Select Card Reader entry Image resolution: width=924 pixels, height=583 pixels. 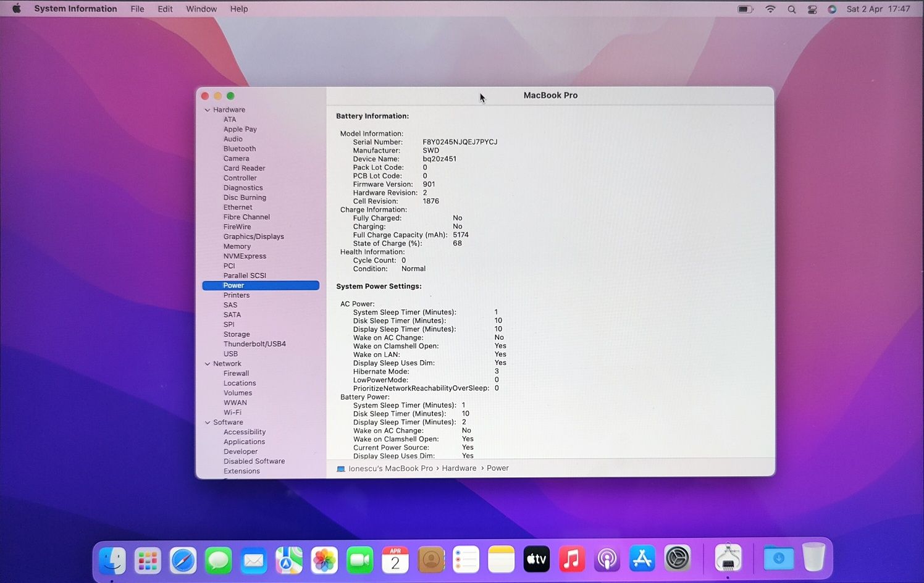(x=245, y=168)
